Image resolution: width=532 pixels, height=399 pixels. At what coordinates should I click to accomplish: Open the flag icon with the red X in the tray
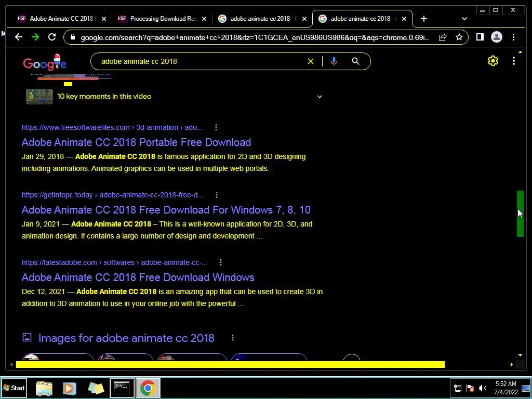click(470, 388)
